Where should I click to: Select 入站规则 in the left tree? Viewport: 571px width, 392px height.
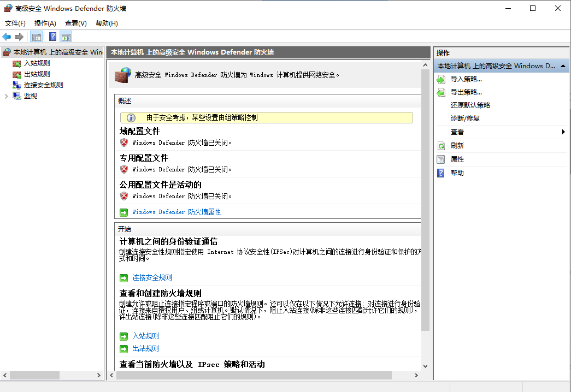[37, 63]
